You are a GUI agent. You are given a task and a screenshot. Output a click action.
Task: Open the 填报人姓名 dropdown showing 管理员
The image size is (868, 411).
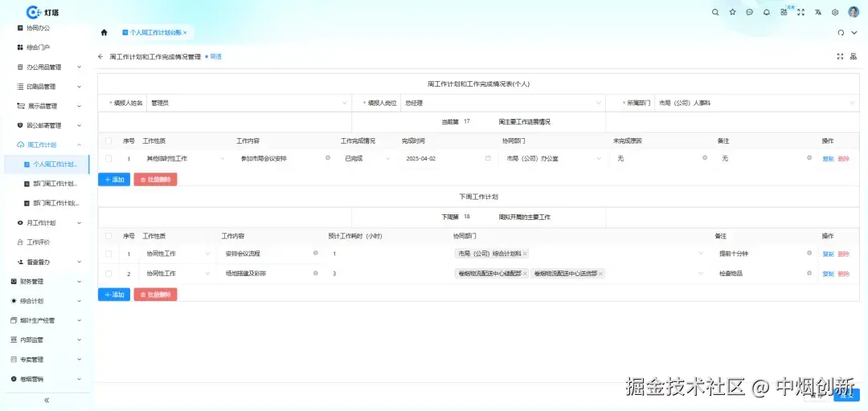pyautogui.click(x=248, y=103)
